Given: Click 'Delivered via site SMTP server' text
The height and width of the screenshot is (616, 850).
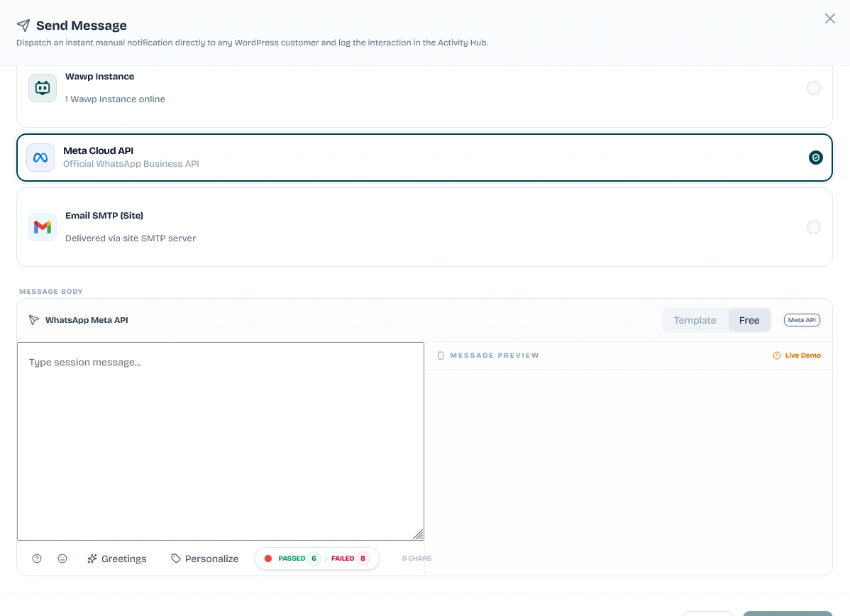Looking at the screenshot, I should (130, 238).
